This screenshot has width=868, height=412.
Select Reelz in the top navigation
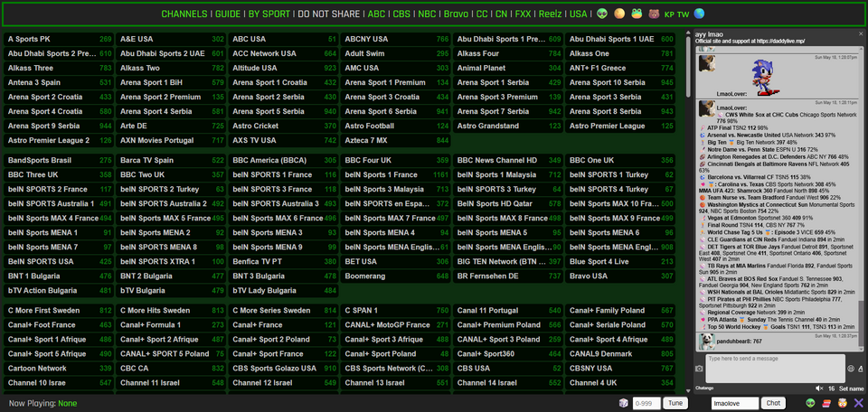[551, 14]
